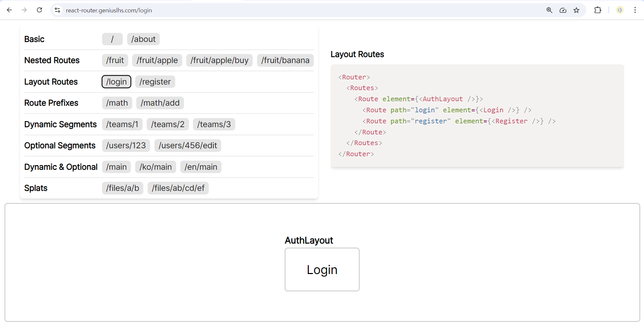Click the zoom magnifier icon

[549, 10]
